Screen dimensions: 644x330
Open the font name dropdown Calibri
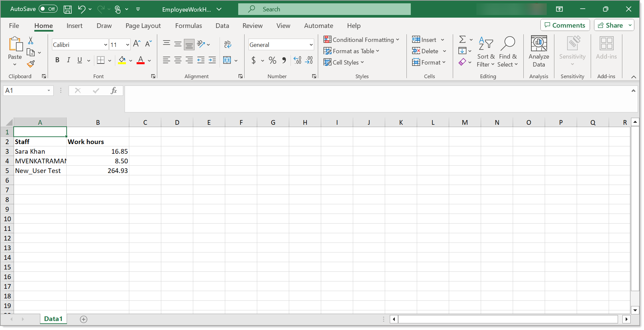[x=106, y=45]
